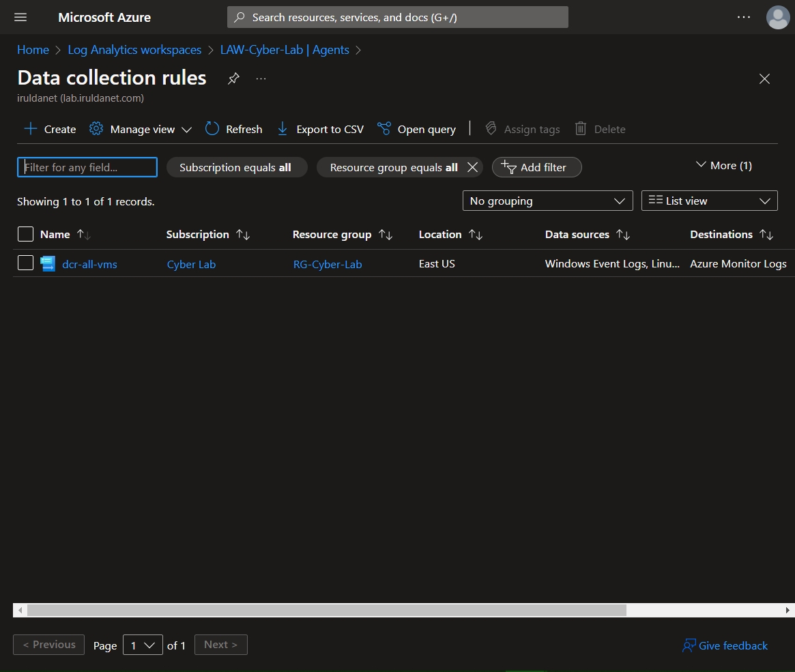
Task: Go to Log Analytics workspaces breadcrumb
Action: pos(134,50)
